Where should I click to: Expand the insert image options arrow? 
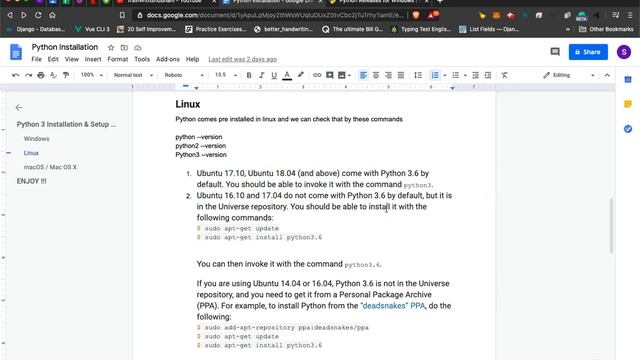tap(349, 75)
